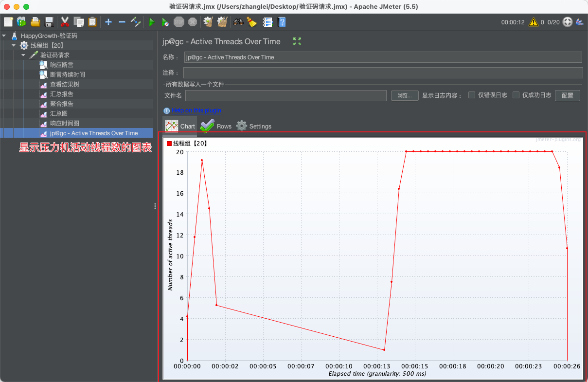Click the 配置 configure button
This screenshot has height=382, width=588.
point(568,95)
